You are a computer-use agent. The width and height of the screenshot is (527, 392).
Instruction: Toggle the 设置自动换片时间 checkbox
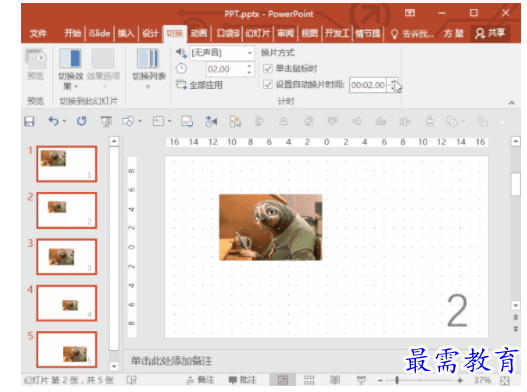tap(268, 84)
